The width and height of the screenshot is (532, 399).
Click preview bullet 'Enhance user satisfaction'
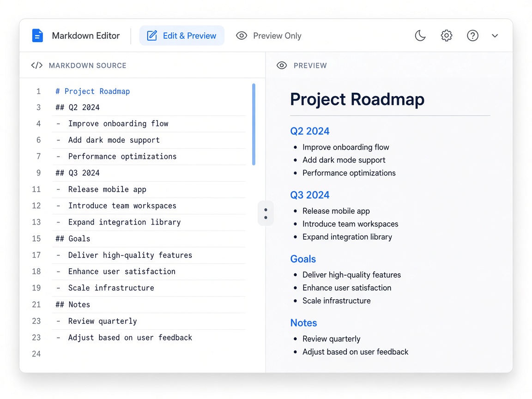click(x=347, y=288)
